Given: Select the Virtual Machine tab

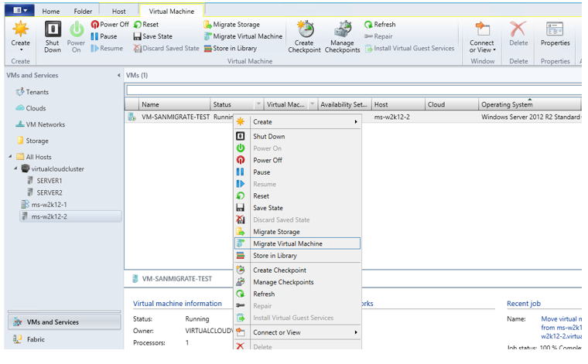Looking at the screenshot, I should [172, 12].
